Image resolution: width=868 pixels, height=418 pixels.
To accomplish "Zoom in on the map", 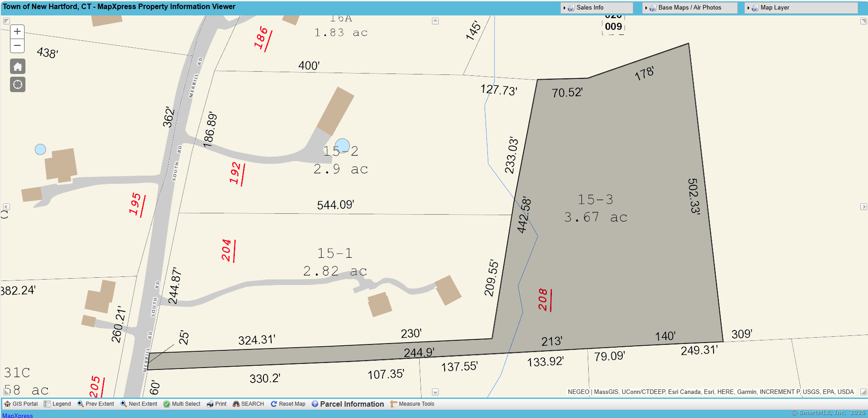I will coord(17,32).
